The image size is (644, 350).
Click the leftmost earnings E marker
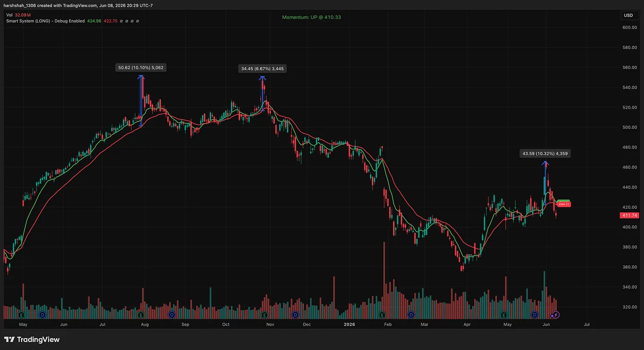21,315
